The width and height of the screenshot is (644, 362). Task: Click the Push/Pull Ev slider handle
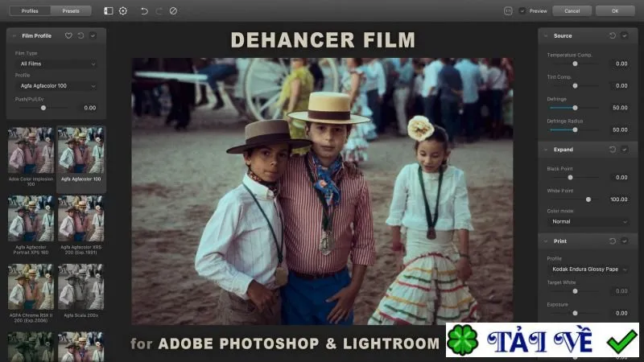43,108
